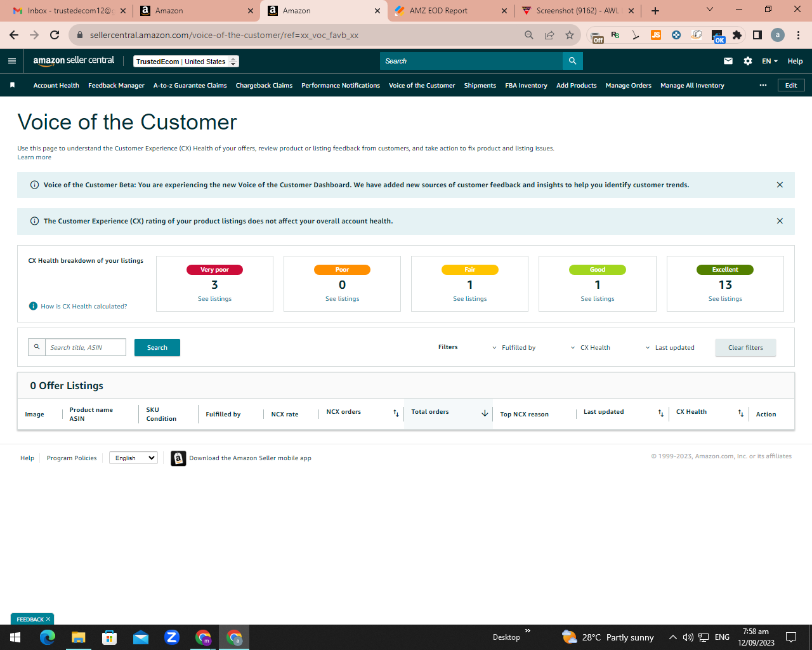Click the Amazon Seller Central logo
The height and width of the screenshot is (650, 812).
[74, 60]
